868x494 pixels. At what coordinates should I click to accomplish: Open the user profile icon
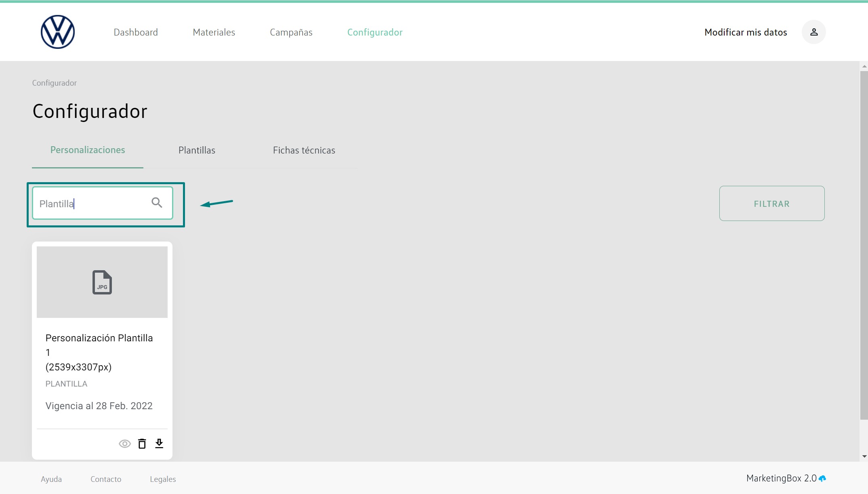[813, 32]
